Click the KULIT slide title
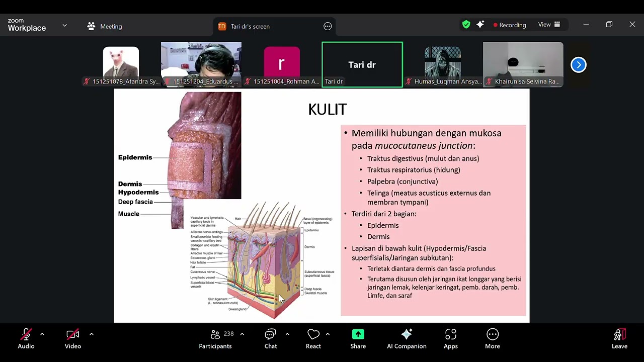Image resolution: width=644 pixels, height=362 pixels. (328, 110)
